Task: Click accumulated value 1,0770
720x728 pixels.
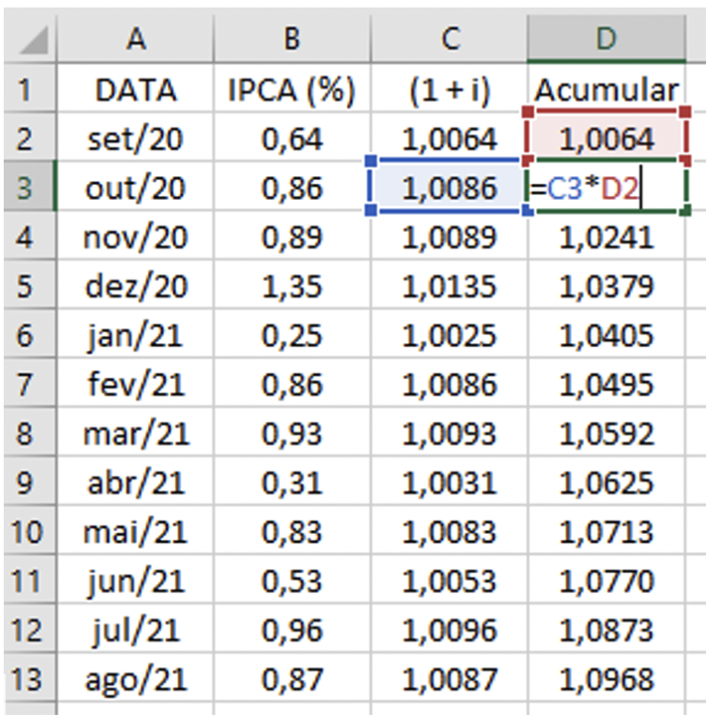Action: [607, 580]
